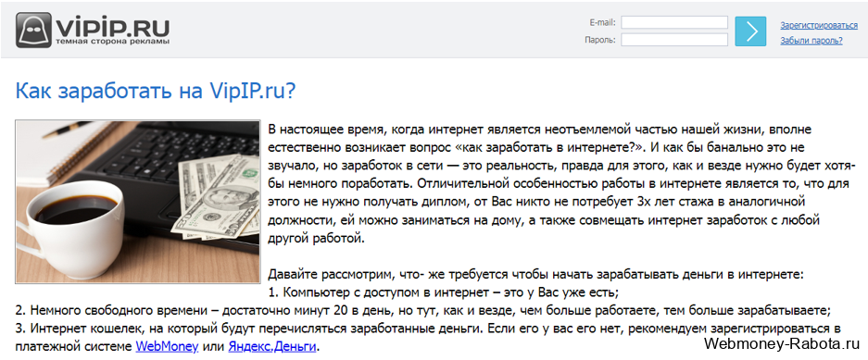The height and width of the screenshot is (360, 868).
Task: Focus the E-mail input field
Action: point(674,22)
